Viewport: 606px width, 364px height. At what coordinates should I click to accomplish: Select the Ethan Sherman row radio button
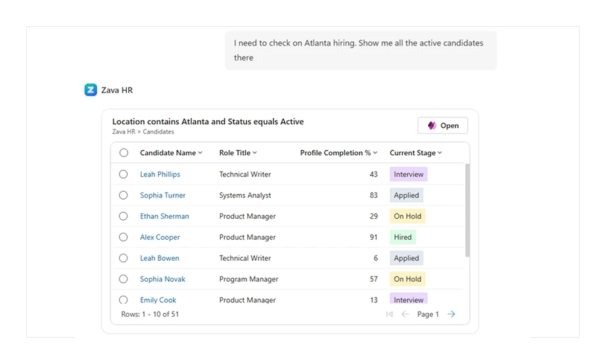click(124, 216)
